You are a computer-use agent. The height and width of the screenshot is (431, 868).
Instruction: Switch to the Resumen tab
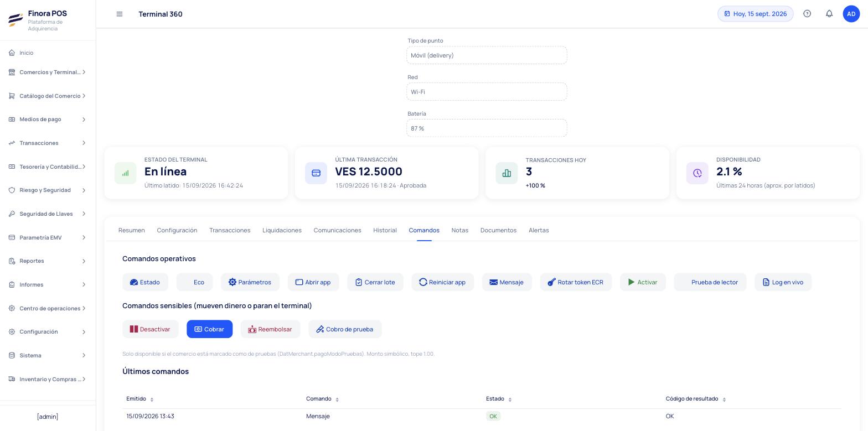[132, 230]
